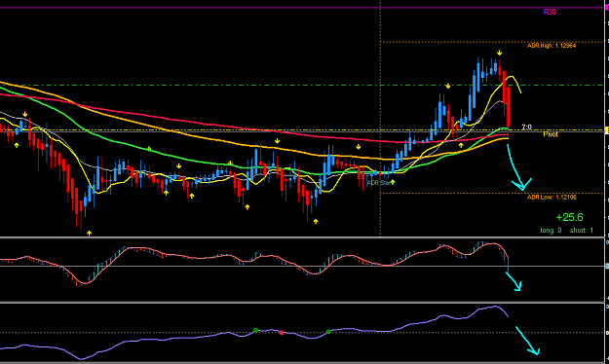609x364 pixels.
Task: Select the ADR Start label on chart
Action: click(x=380, y=182)
